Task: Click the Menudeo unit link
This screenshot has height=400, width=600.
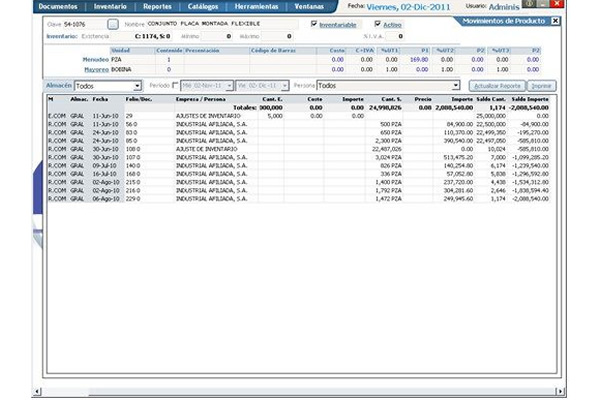Action: tap(94, 60)
